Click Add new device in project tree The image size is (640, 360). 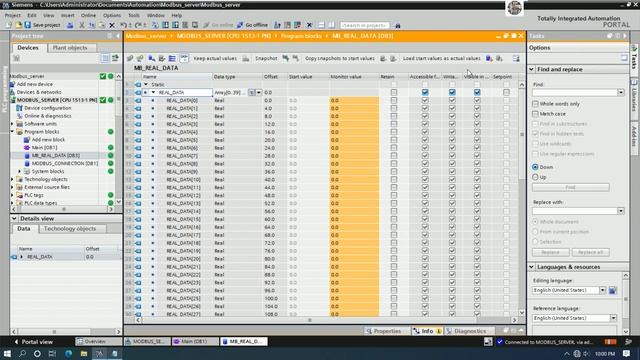34,84
